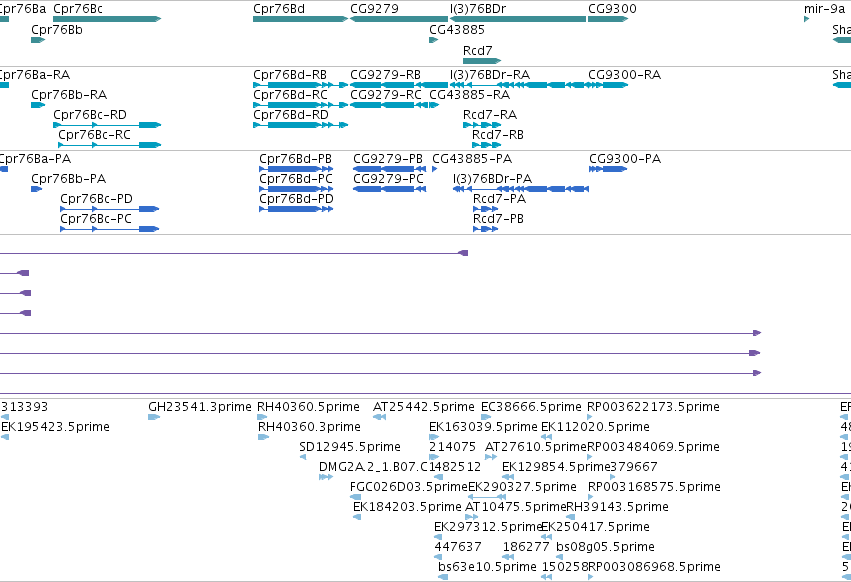Select EST EK129854.5prime label
Viewport: 851px width, 582px height.
[x=556, y=467]
